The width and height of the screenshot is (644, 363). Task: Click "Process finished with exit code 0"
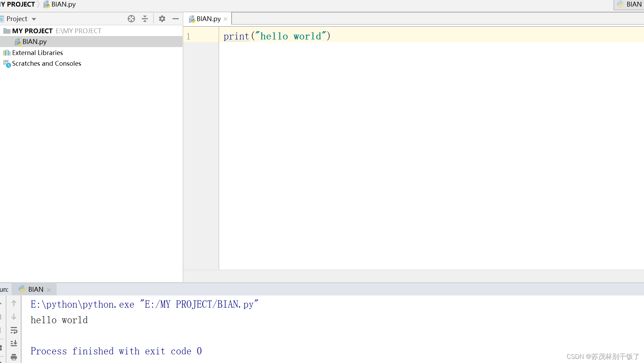tap(116, 351)
